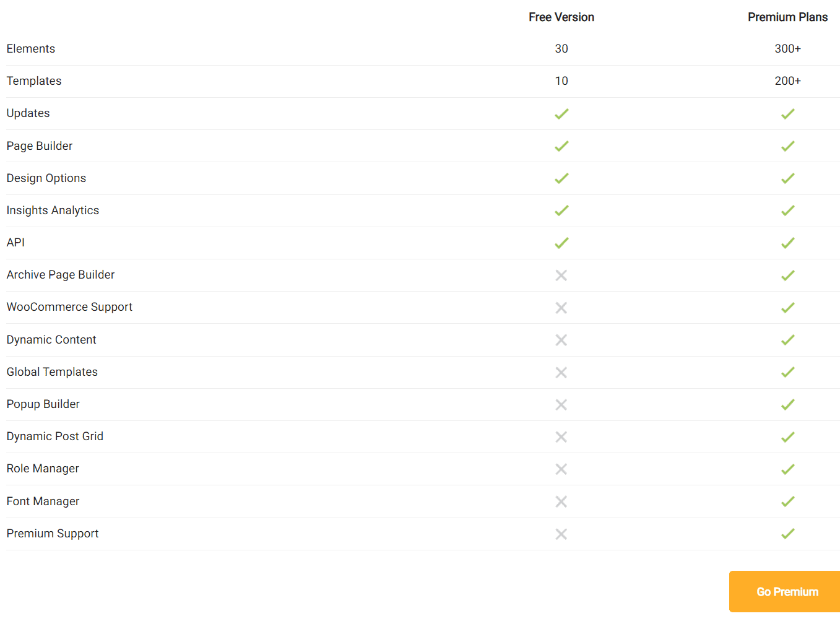This screenshot has height=642, width=840.
Task: Click the Free Version cross for WooCommerce Support
Action: coord(561,308)
